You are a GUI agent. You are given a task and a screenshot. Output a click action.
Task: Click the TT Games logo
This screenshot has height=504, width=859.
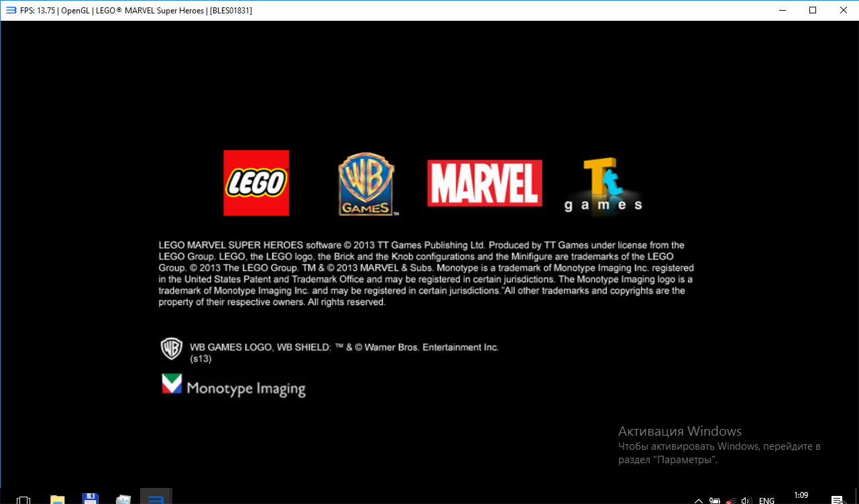point(603,185)
